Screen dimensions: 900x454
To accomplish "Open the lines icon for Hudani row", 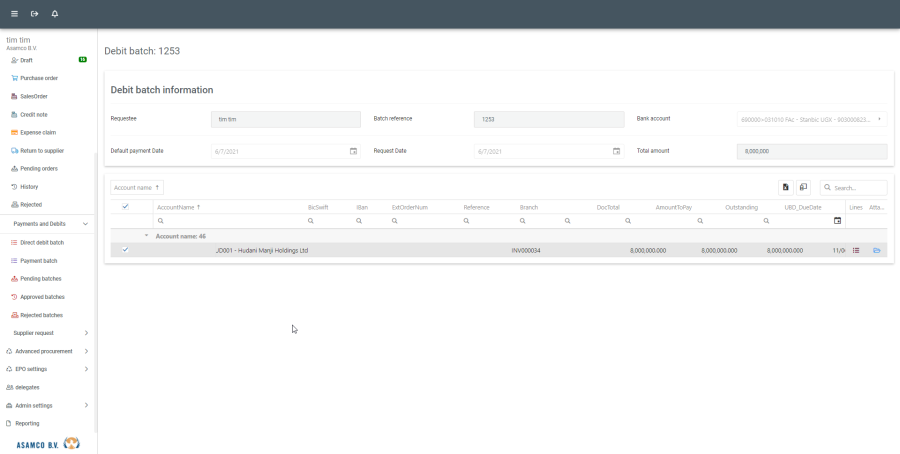I will coord(856,250).
